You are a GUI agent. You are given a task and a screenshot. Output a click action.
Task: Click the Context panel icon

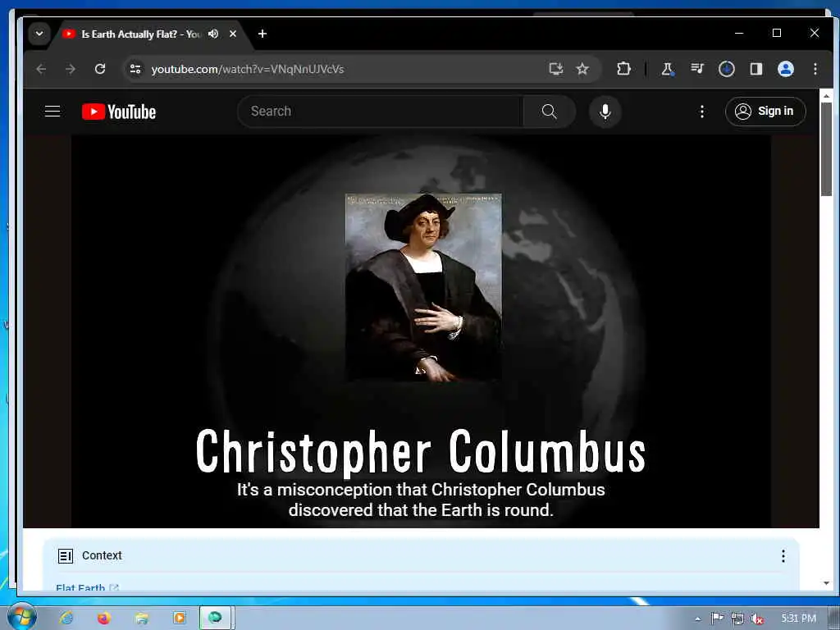tap(66, 556)
